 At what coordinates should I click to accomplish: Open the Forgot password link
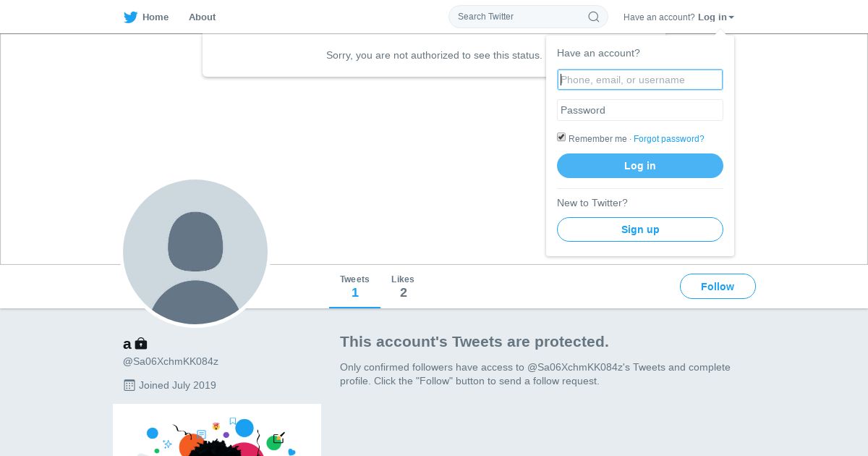tap(668, 139)
